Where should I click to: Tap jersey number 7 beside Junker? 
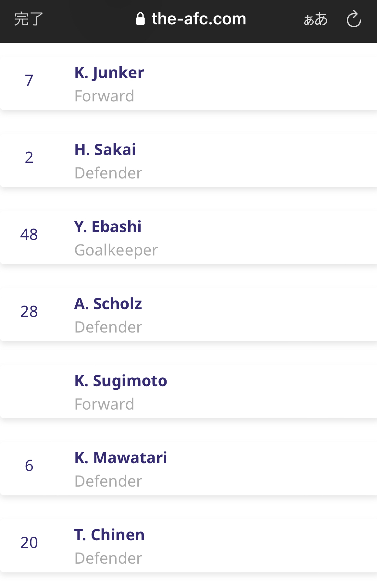[29, 80]
